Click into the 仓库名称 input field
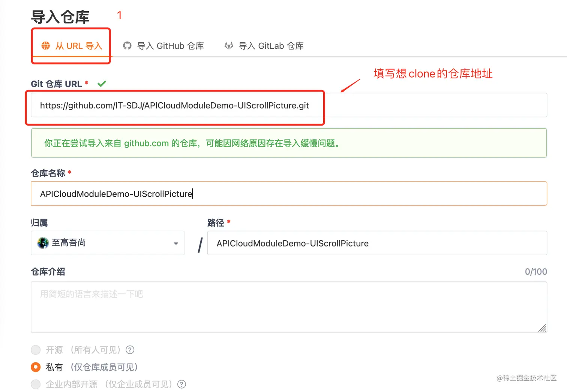The image size is (567, 392). 289,193
